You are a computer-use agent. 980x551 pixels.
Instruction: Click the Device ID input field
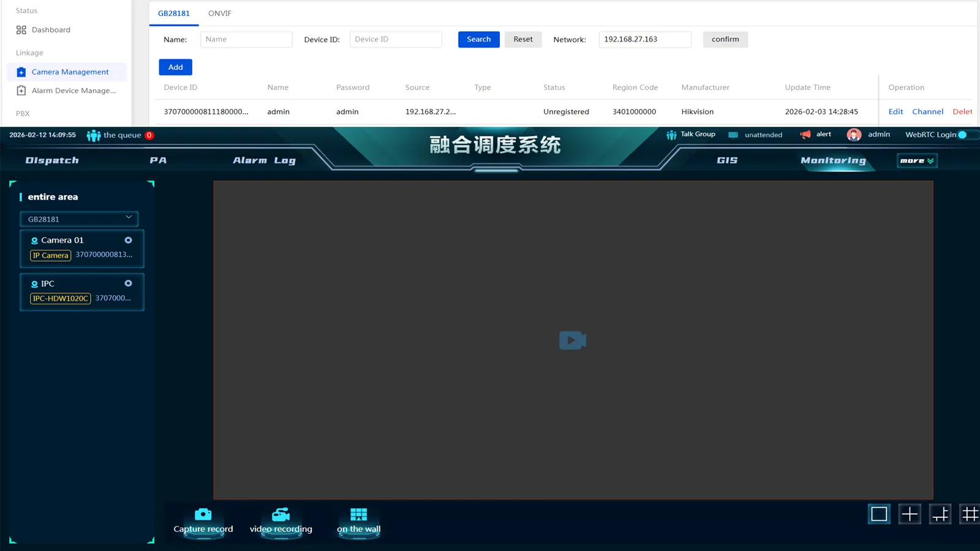(x=396, y=39)
